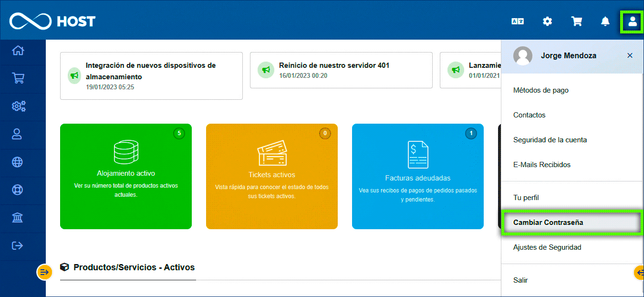Open the shopping cart sidebar icon
644x297 pixels.
(x=18, y=78)
